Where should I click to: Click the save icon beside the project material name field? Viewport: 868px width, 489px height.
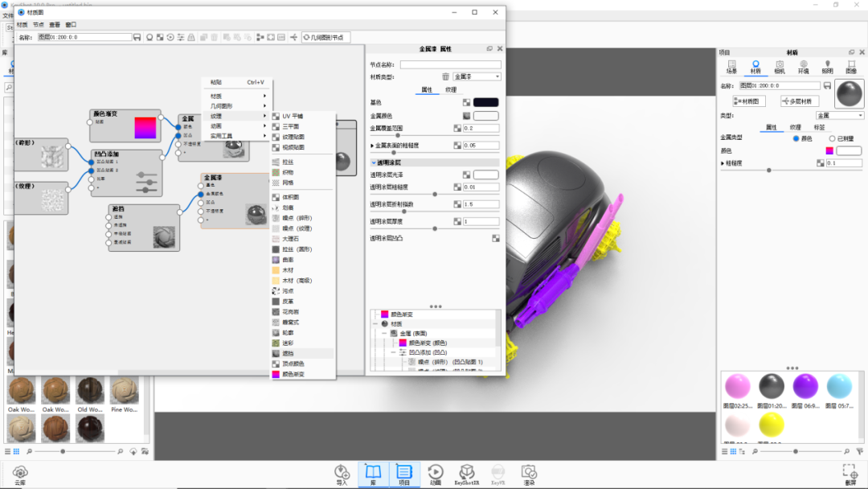click(x=827, y=86)
